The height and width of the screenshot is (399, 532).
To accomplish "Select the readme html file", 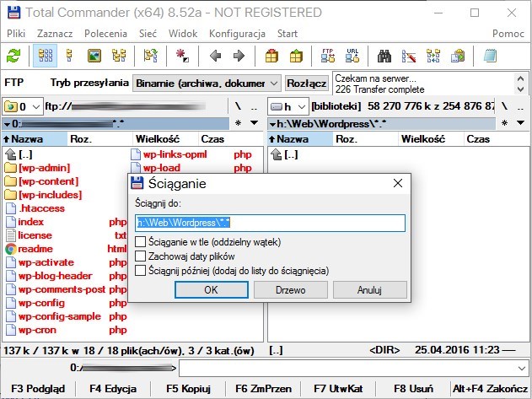I will (66, 249).
